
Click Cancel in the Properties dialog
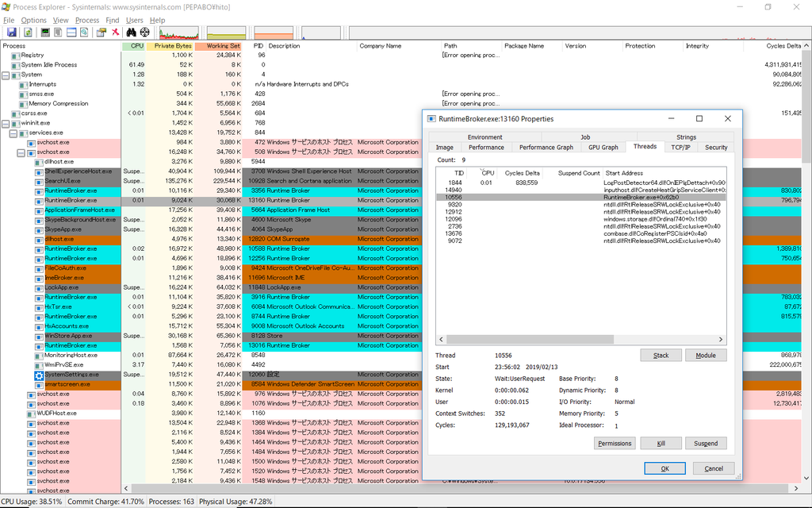714,468
